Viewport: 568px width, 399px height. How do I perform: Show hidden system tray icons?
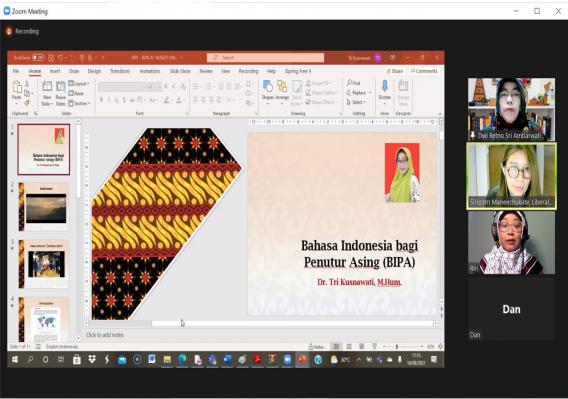click(359, 359)
